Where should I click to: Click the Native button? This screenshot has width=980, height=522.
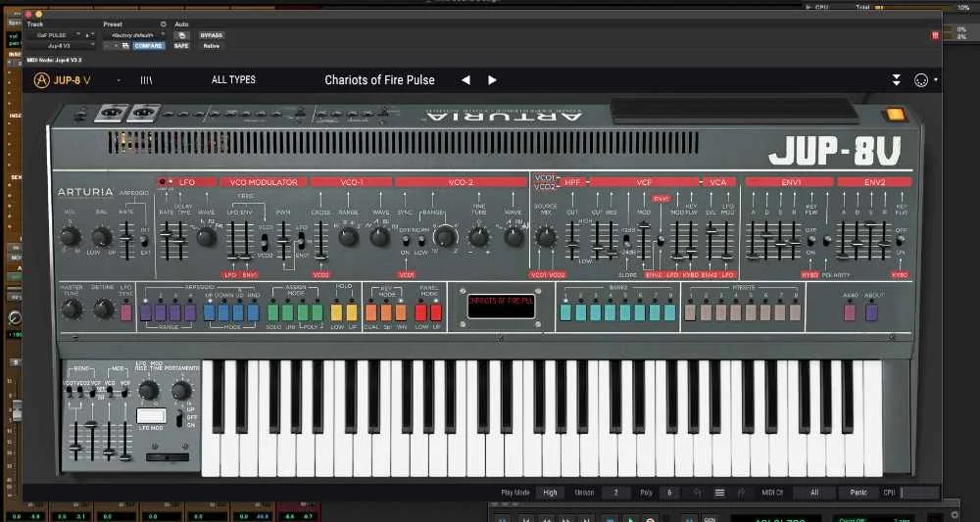point(212,46)
